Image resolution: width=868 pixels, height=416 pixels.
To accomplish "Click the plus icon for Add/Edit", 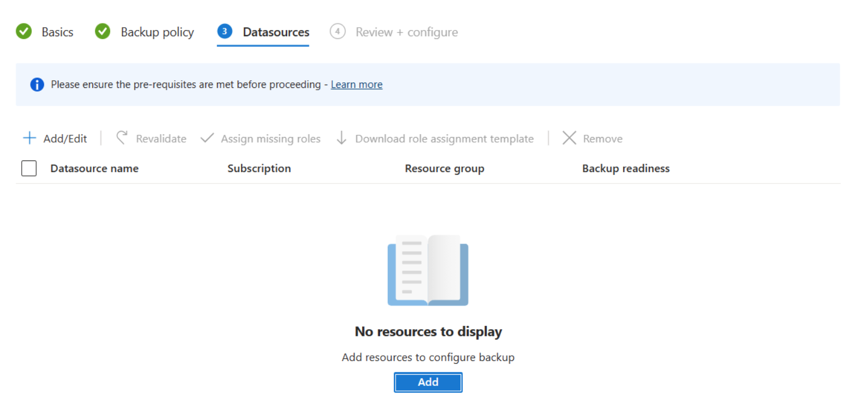I will pyautogui.click(x=29, y=138).
